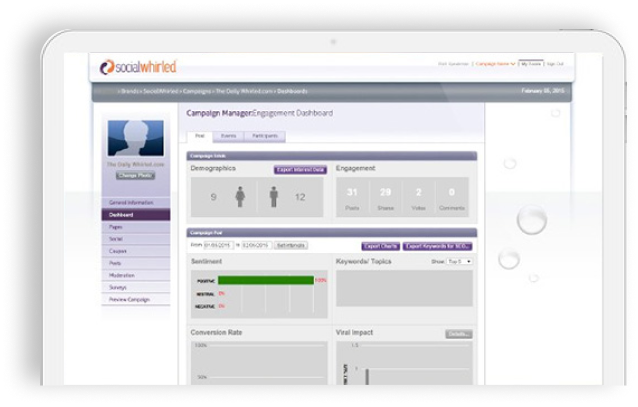Open the Campaign Name dropdown
The height and width of the screenshot is (407, 638).
(495, 63)
